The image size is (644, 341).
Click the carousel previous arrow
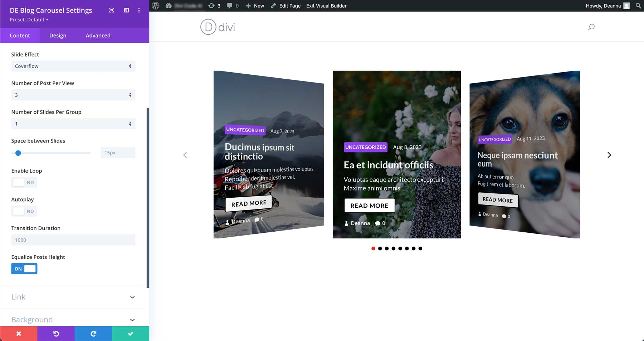185,155
